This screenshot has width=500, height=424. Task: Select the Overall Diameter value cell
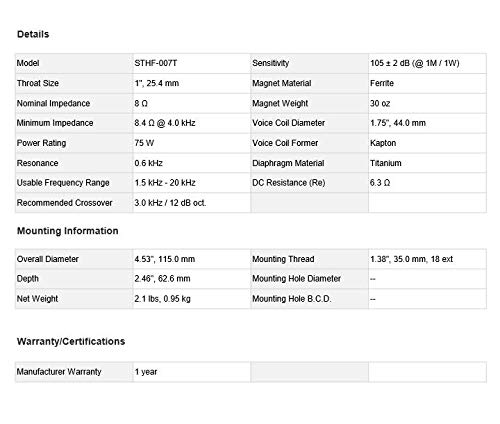coord(192,259)
